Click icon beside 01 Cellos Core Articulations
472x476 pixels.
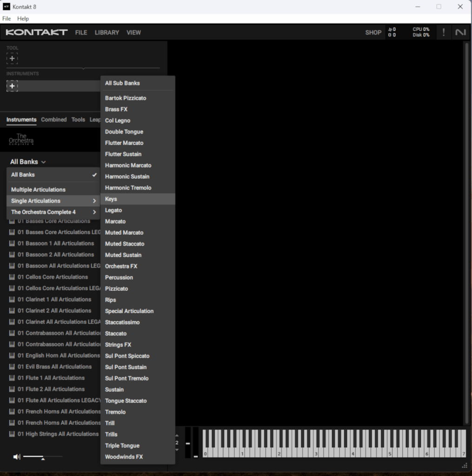point(12,277)
